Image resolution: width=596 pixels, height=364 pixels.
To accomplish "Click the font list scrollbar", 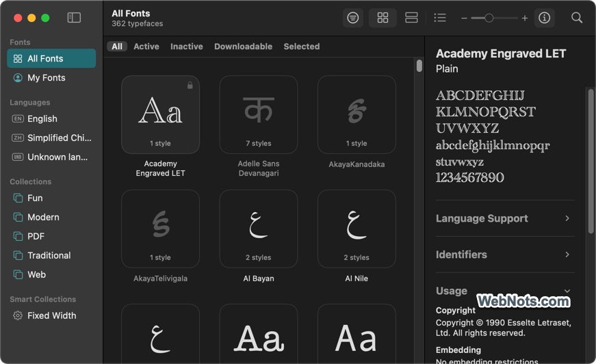I will tap(419, 66).
